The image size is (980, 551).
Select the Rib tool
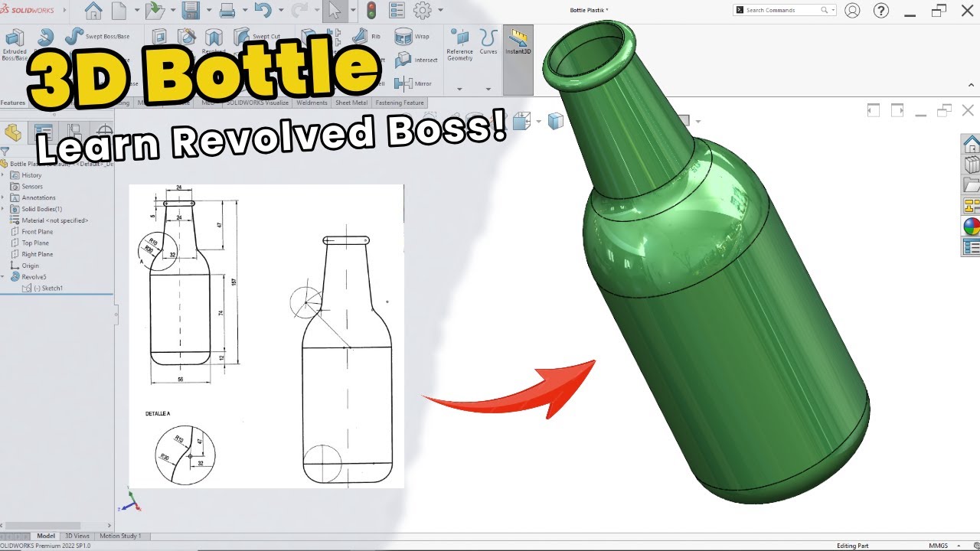pos(367,36)
